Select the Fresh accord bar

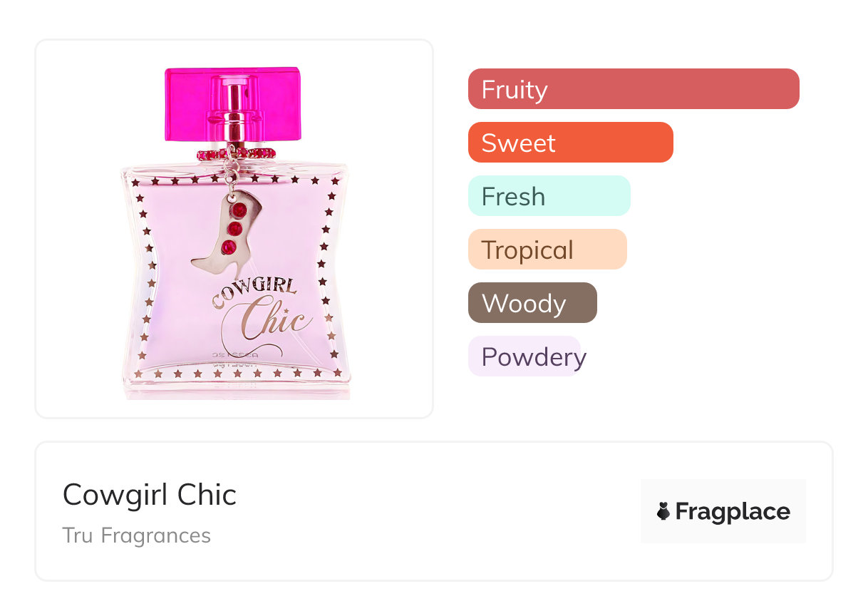pos(549,196)
